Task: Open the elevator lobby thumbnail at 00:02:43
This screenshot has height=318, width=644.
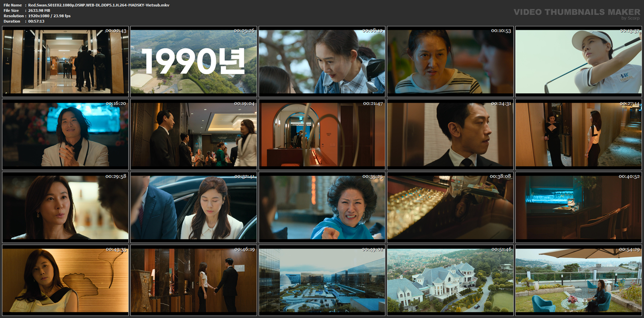Action: (65, 61)
